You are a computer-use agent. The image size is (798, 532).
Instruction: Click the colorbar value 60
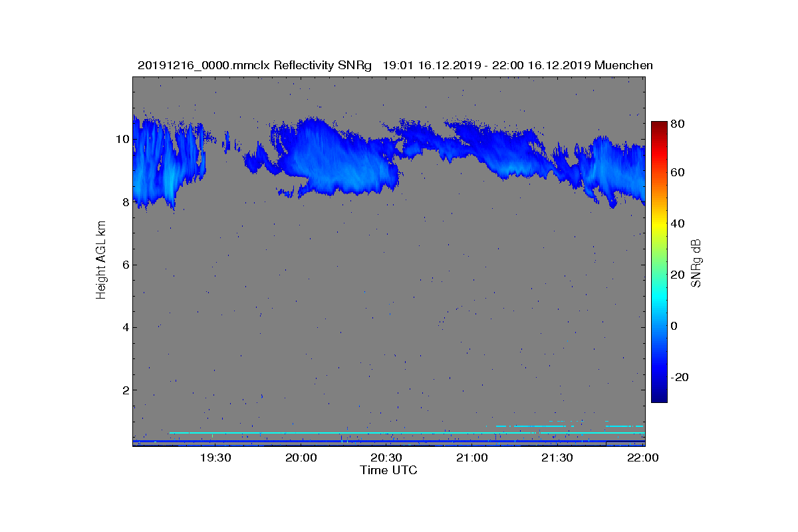coord(678,172)
